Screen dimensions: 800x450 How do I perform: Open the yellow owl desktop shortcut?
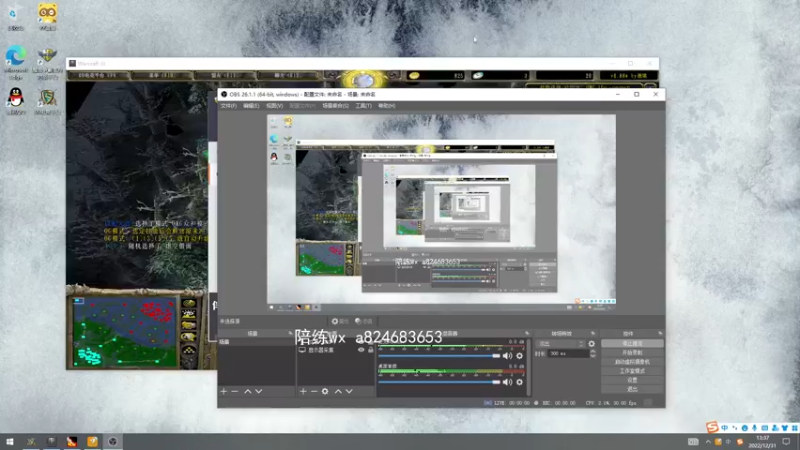click(47, 17)
